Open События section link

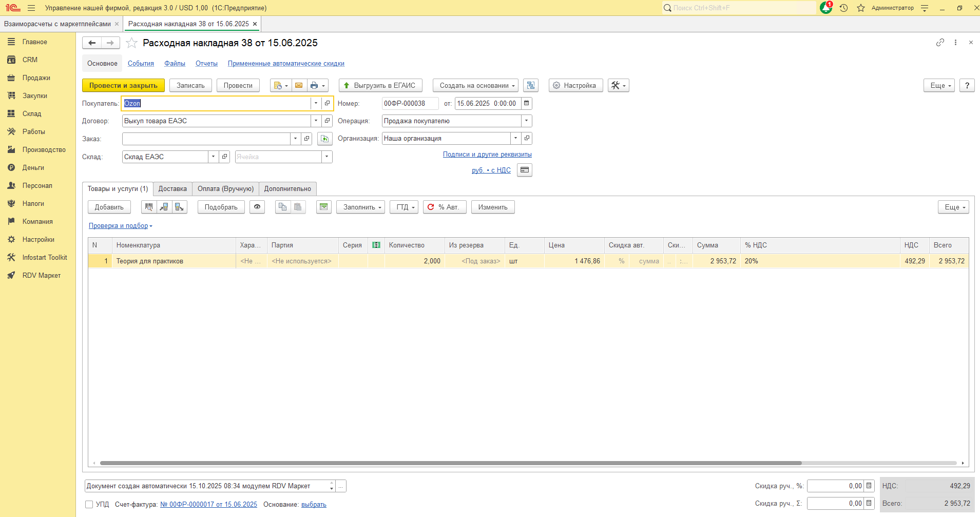pyautogui.click(x=141, y=64)
